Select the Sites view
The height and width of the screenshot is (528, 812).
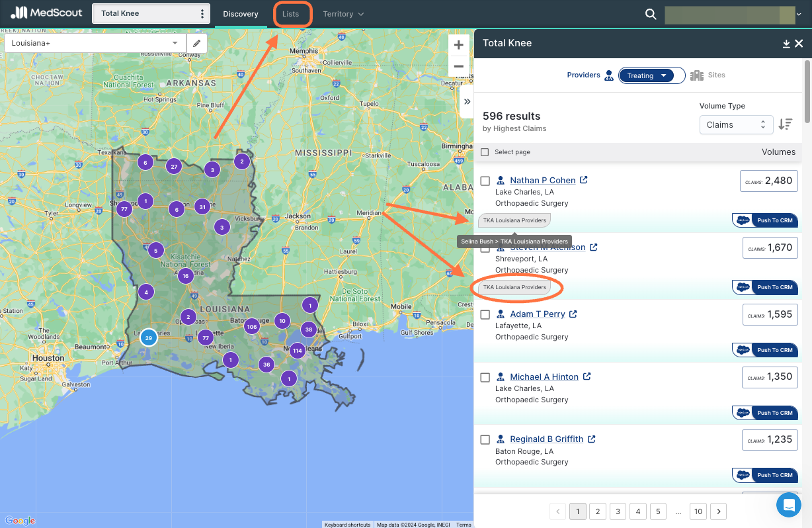pyautogui.click(x=708, y=75)
